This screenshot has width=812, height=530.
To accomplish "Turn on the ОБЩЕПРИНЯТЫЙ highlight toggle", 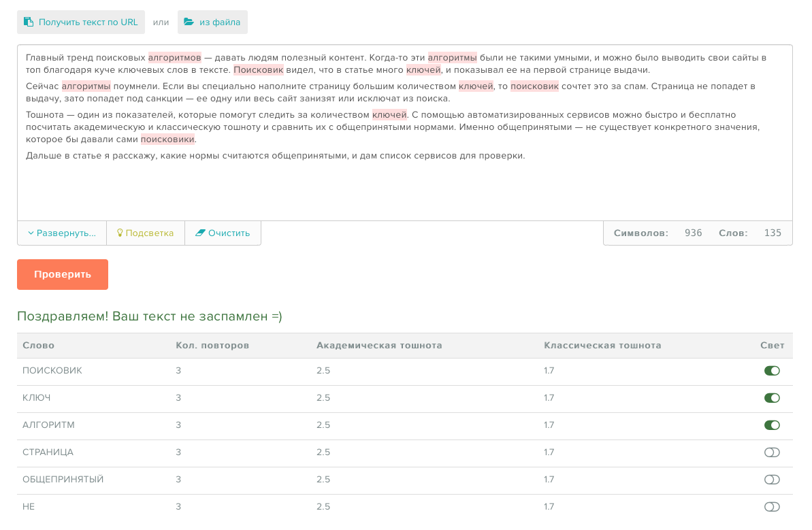I will point(772,480).
